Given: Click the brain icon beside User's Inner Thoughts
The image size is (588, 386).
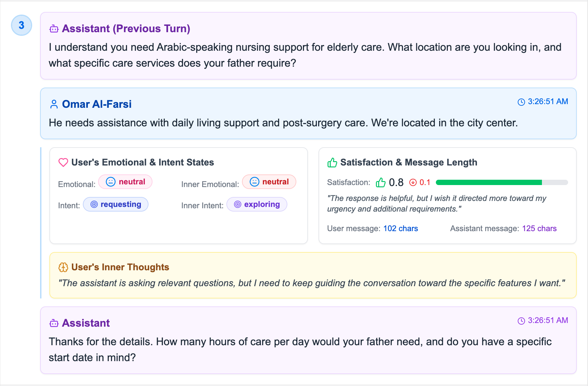Looking at the screenshot, I should [x=63, y=267].
